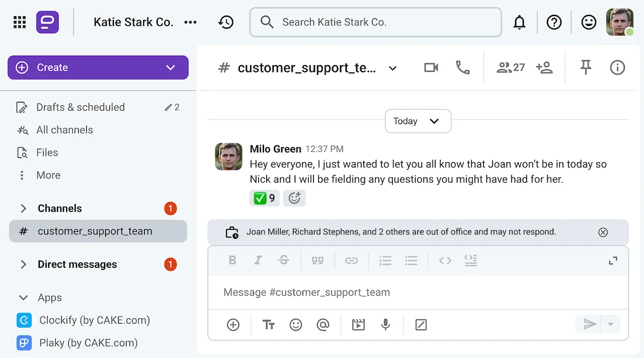Screen dimensions: 644x358
Task: Record a voice message
Action: point(386,325)
